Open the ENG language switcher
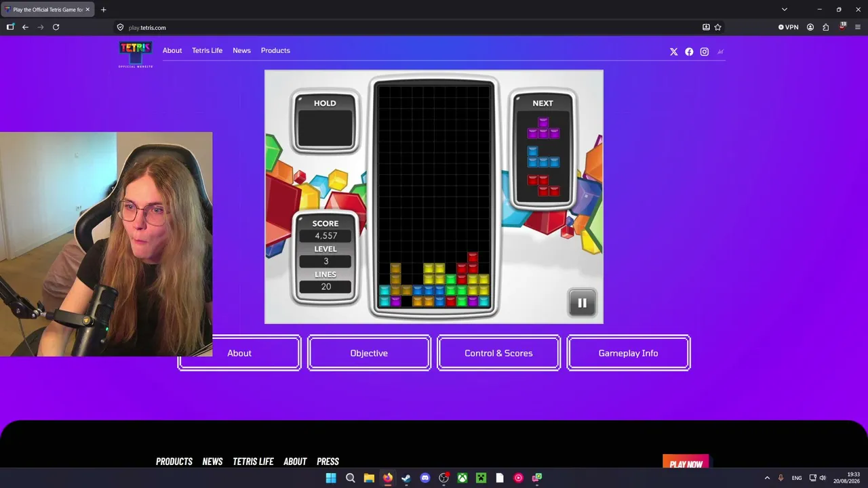This screenshot has height=488, width=868. (x=797, y=478)
